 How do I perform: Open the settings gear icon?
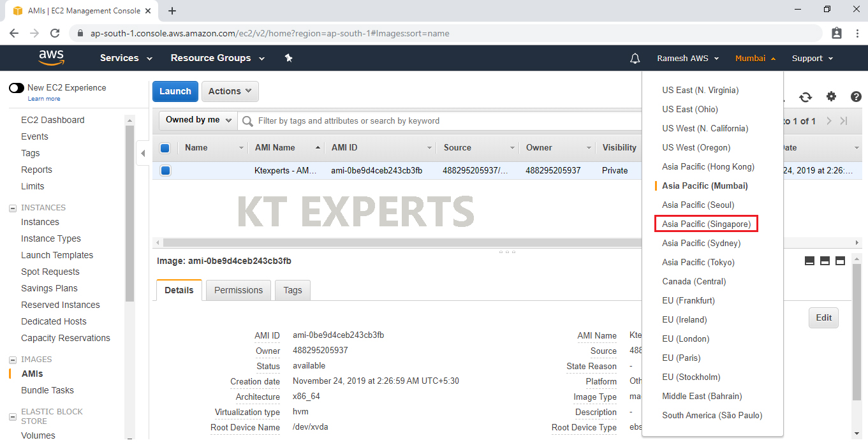pos(831,96)
